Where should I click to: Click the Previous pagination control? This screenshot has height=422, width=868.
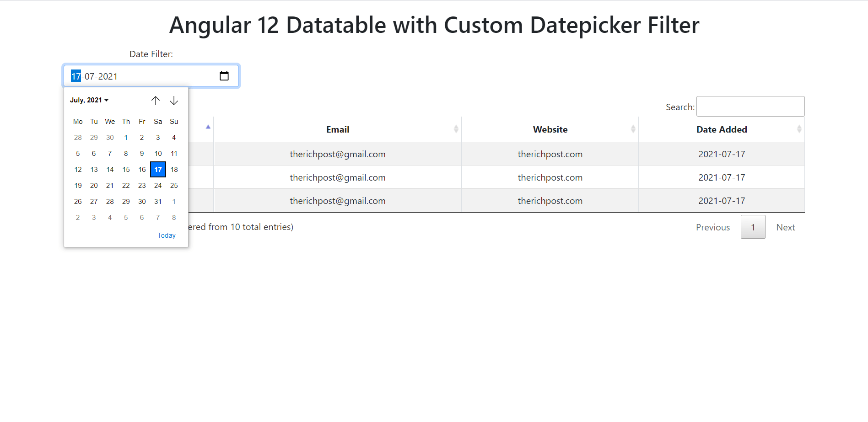click(x=713, y=227)
